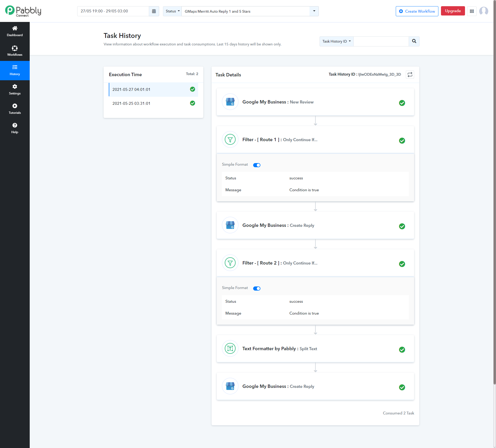Click the Create Workflow button

coord(417,11)
